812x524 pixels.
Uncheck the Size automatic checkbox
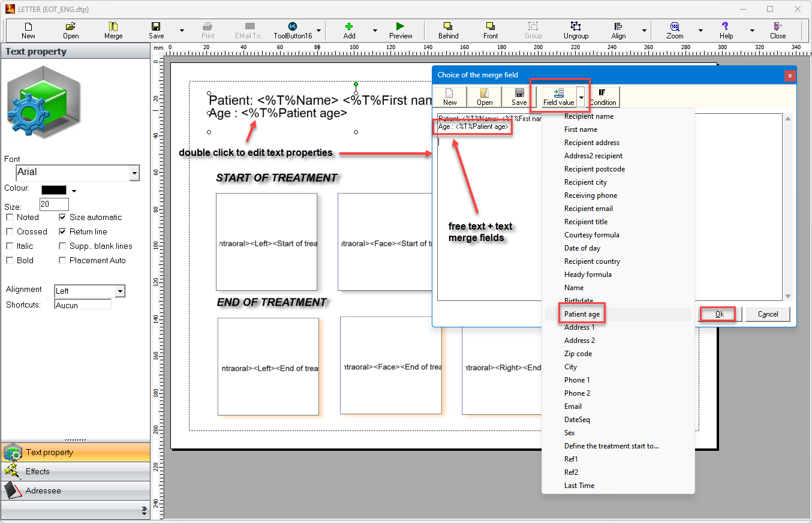[x=63, y=217]
